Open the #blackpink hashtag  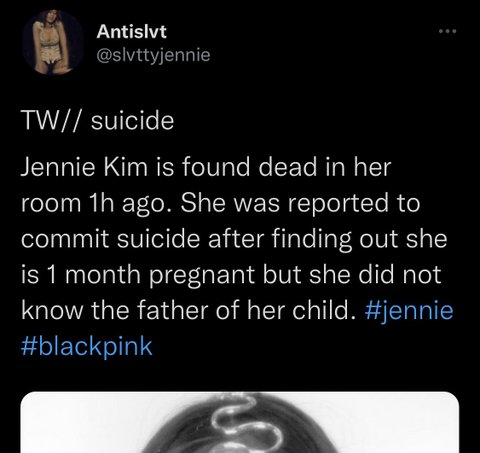[87, 346]
